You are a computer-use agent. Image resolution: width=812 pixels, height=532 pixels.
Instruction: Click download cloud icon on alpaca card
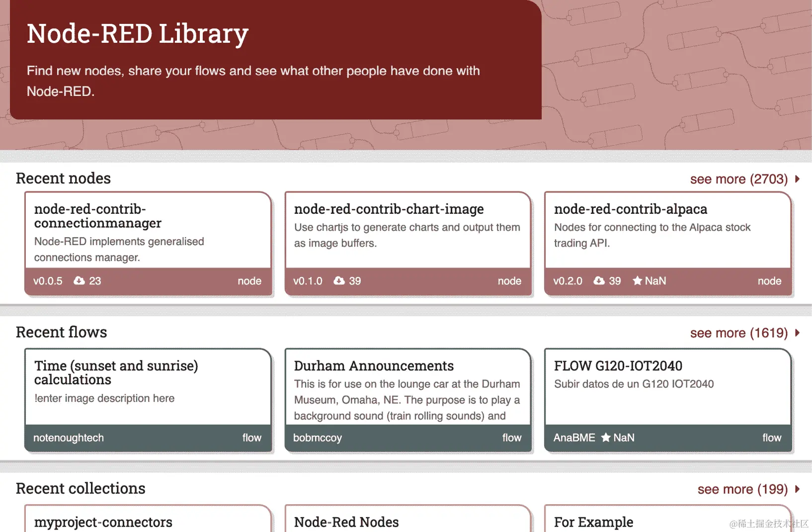(599, 281)
